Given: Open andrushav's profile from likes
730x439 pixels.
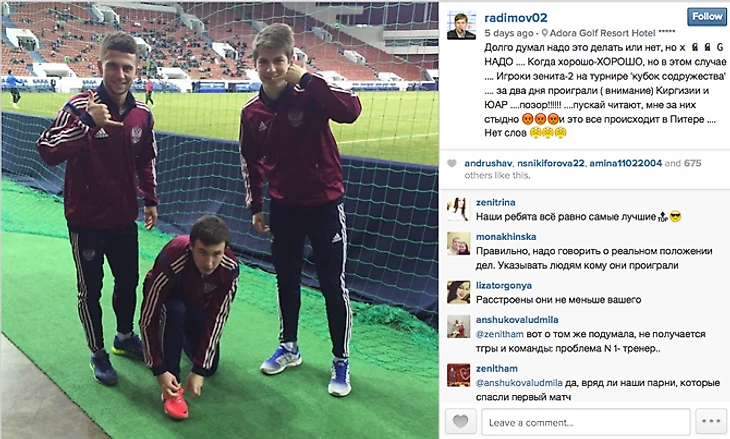Looking at the screenshot, I should (x=488, y=163).
